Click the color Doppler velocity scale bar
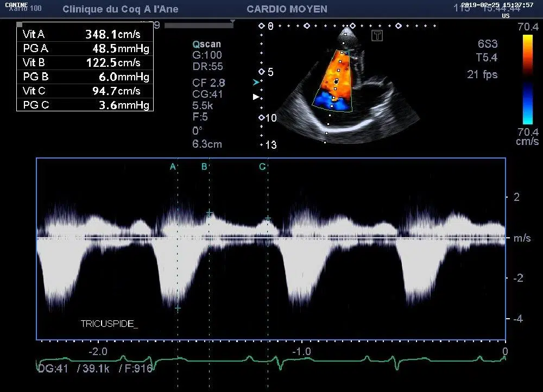 click(x=527, y=80)
